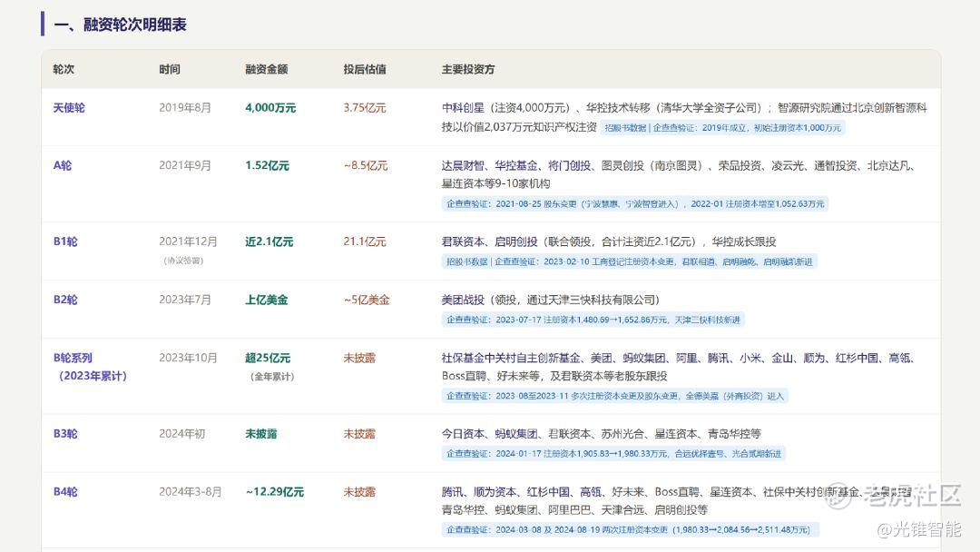
Task: Select the B1轮 round label
Action: tap(65, 241)
